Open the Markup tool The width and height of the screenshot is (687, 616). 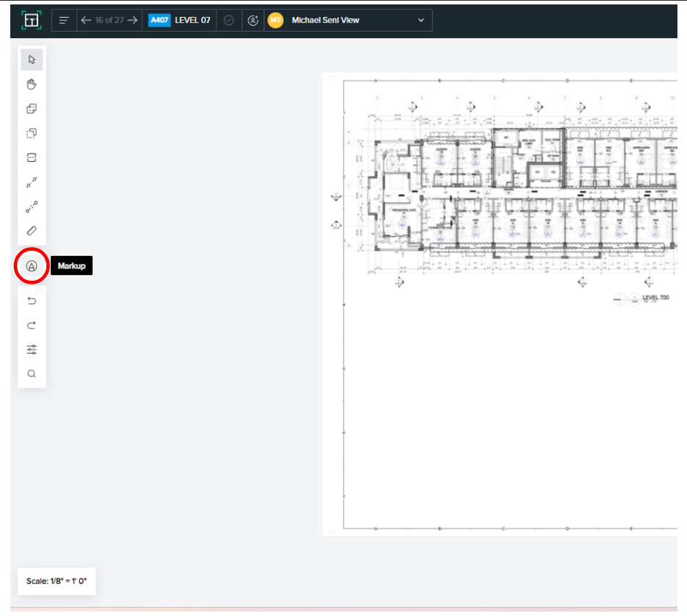tap(32, 265)
